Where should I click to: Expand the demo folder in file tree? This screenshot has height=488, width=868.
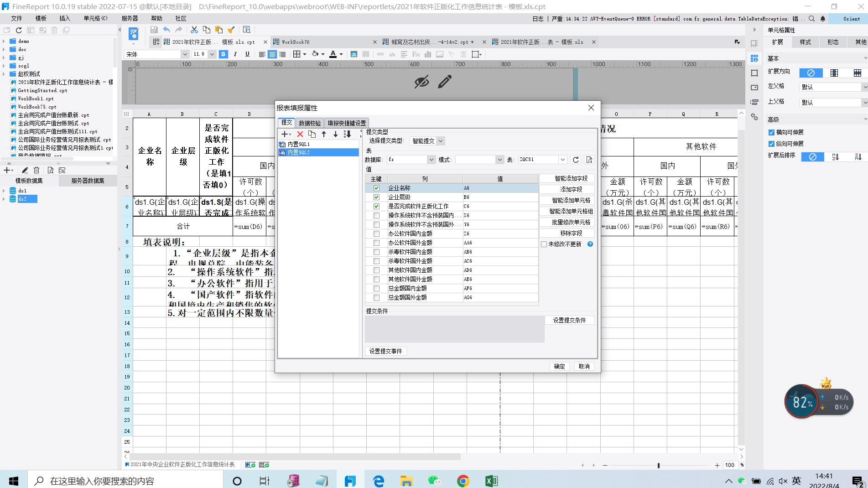4,41
